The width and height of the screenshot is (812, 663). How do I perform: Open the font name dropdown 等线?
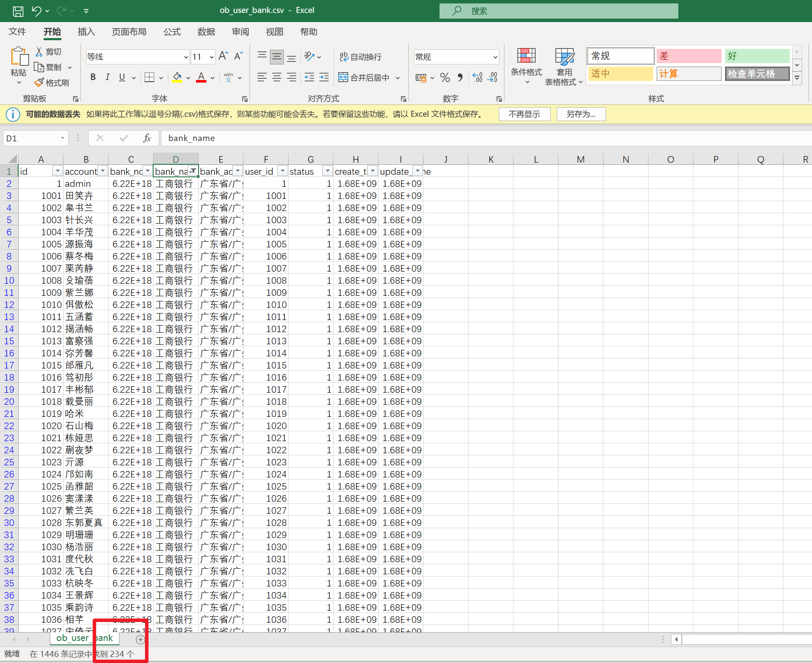[x=186, y=57]
